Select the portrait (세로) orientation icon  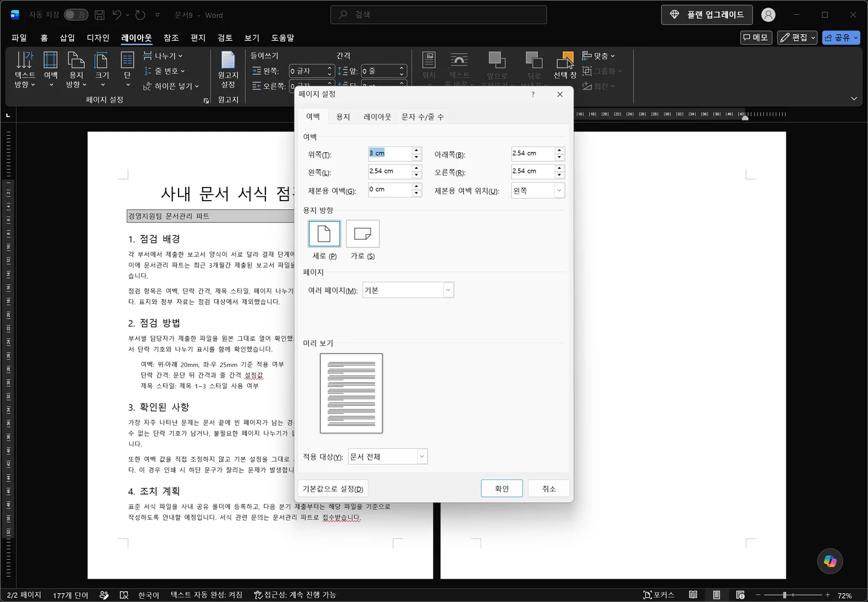[x=324, y=234]
